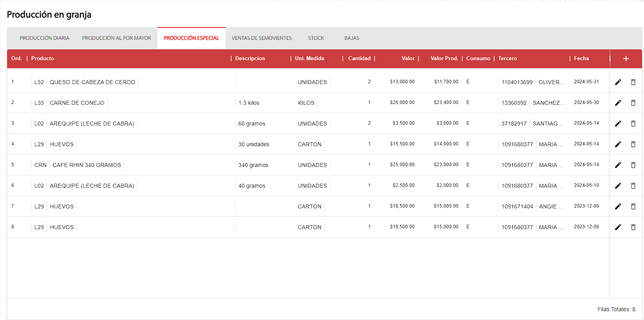Image resolution: width=644 pixels, height=320 pixels.
Task: Sort by the Producto column header
Action: 43,59
